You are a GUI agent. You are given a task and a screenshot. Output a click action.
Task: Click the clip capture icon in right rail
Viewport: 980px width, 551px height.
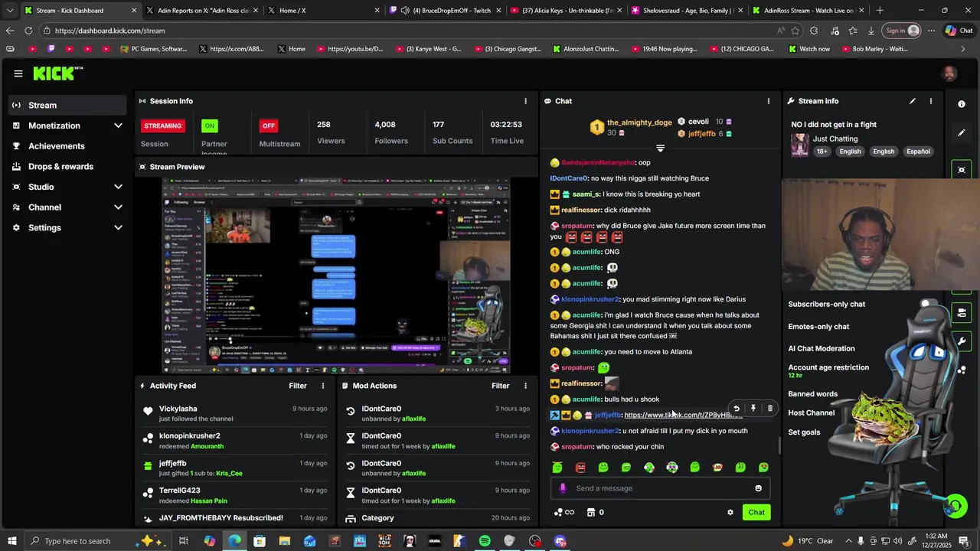[962, 170]
